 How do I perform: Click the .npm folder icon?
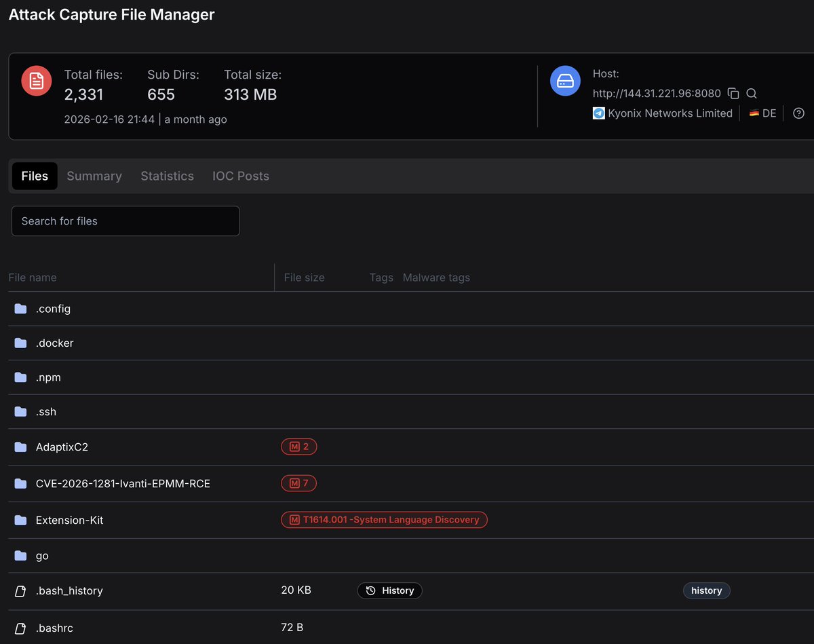coord(20,377)
